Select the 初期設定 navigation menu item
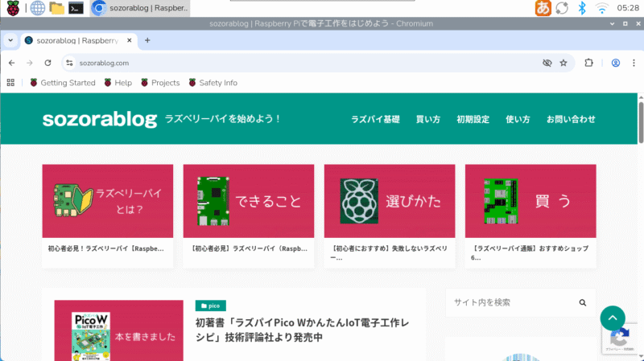The width and height of the screenshot is (644, 361). [473, 119]
